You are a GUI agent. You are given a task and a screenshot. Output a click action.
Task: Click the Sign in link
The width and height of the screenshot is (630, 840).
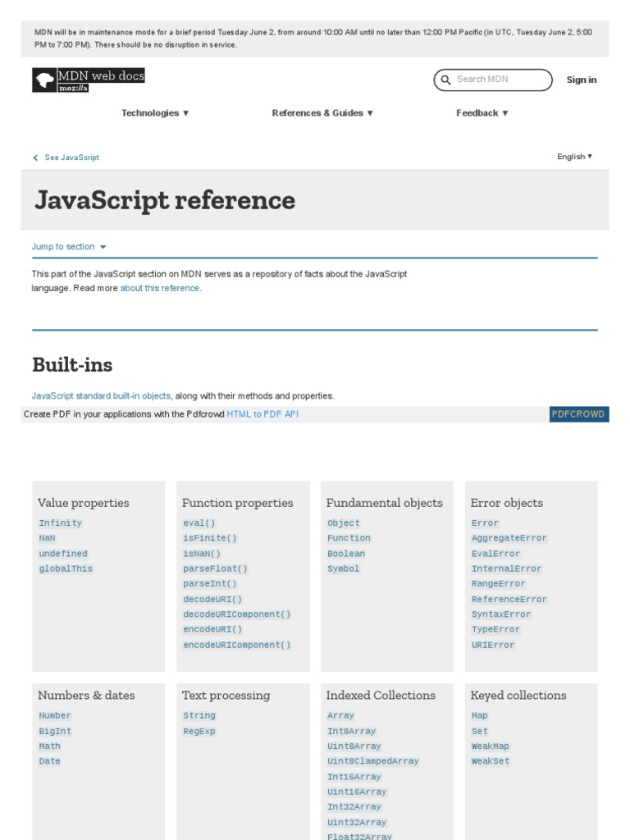[582, 80]
